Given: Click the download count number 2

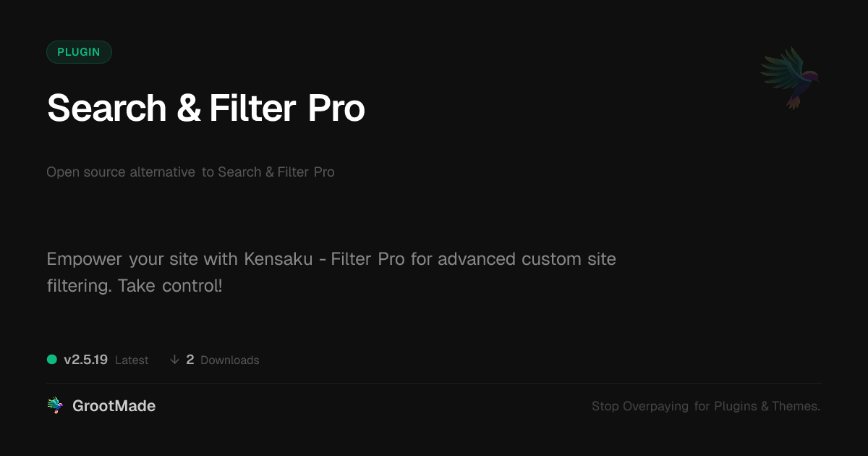Looking at the screenshot, I should pos(190,360).
